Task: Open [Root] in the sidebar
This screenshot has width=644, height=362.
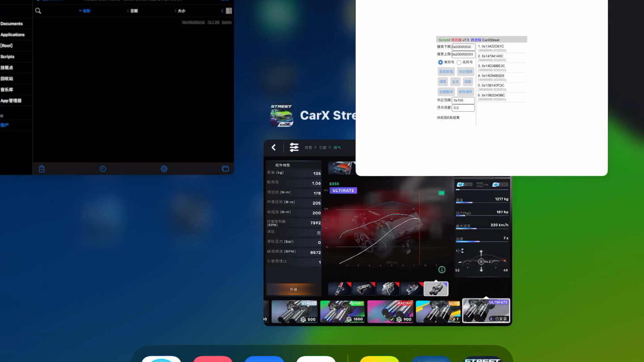Action: [6, 46]
